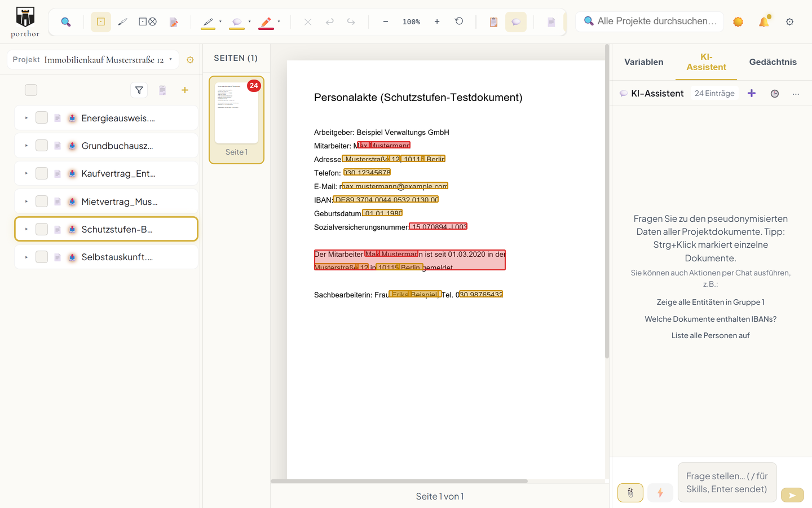Screen dimensions: 812x508
Task: Open settings gear in top right
Action: pyautogui.click(x=789, y=22)
